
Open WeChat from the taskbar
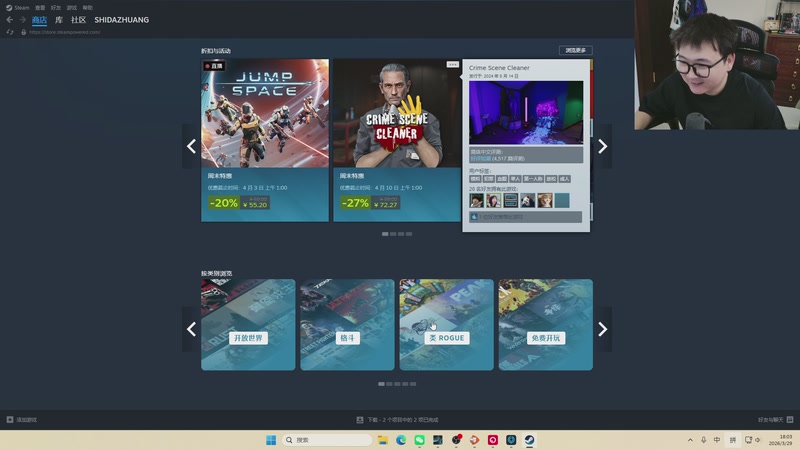tap(419, 440)
